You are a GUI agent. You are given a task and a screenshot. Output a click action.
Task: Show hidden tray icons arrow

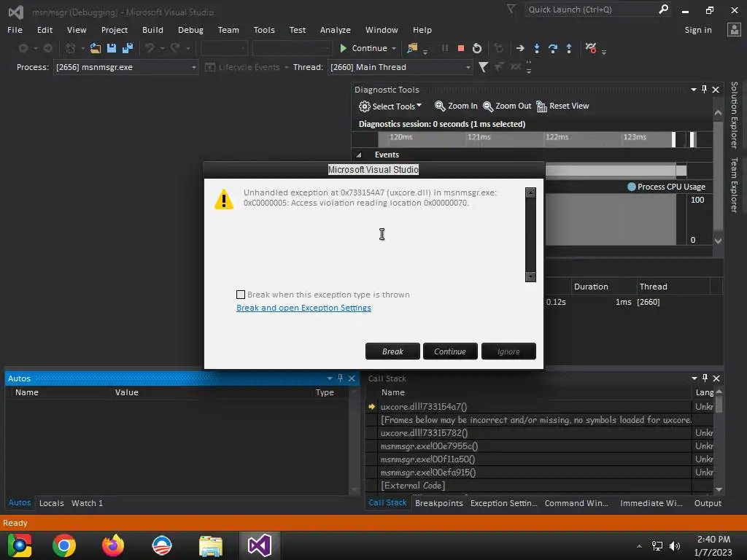tap(639, 546)
